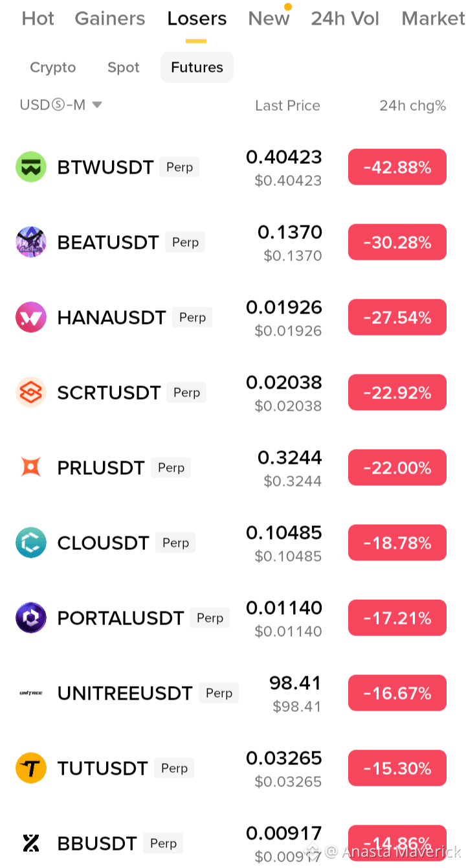Click the -42.88% change badge
The width and height of the screenshot is (466, 868).
(397, 167)
